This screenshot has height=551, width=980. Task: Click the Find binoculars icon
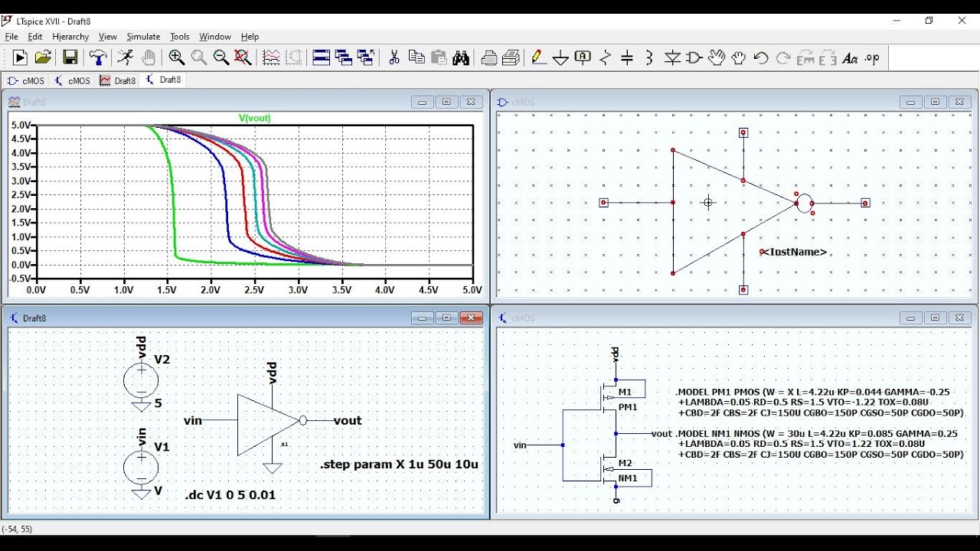tap(461, 57)
